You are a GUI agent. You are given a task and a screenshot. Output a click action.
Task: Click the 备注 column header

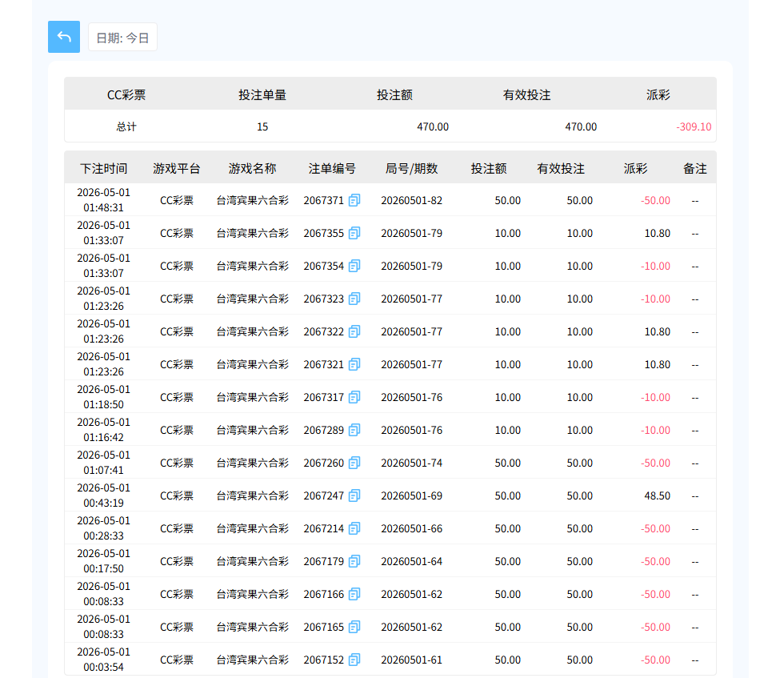pos(695,169)
